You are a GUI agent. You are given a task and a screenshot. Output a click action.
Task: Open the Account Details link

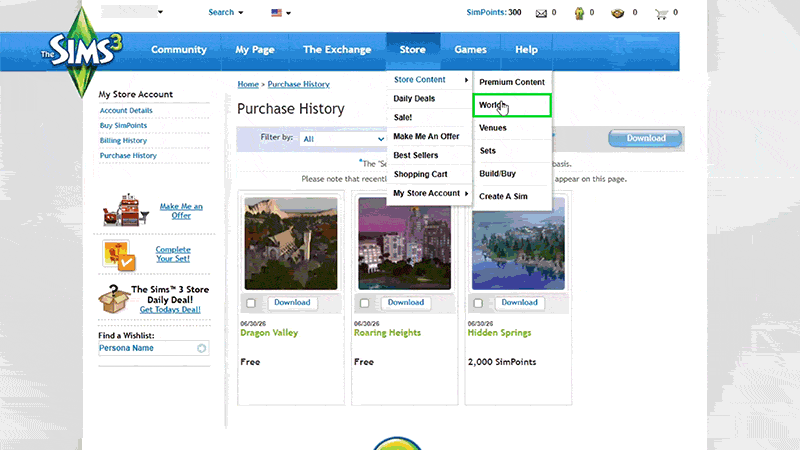pyautogui.click(x=126, y=110)
